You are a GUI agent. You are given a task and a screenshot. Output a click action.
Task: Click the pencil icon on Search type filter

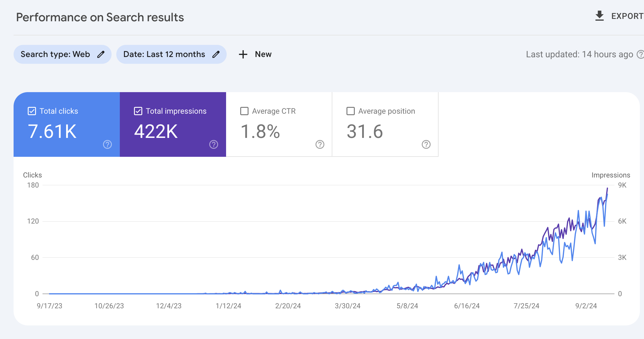click(x=101, y=54)
